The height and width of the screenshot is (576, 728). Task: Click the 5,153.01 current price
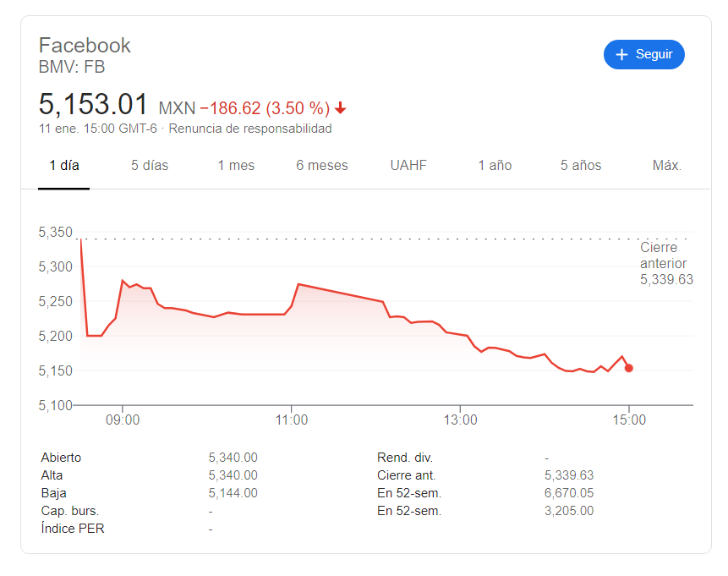93,104
